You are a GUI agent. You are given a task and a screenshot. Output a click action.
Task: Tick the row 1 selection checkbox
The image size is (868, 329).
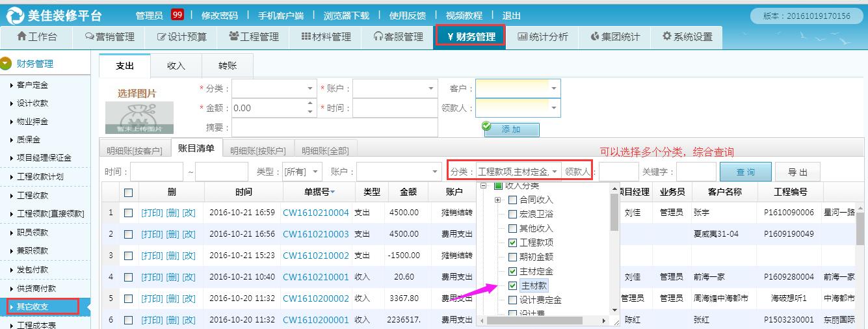[x=129, y=213]
